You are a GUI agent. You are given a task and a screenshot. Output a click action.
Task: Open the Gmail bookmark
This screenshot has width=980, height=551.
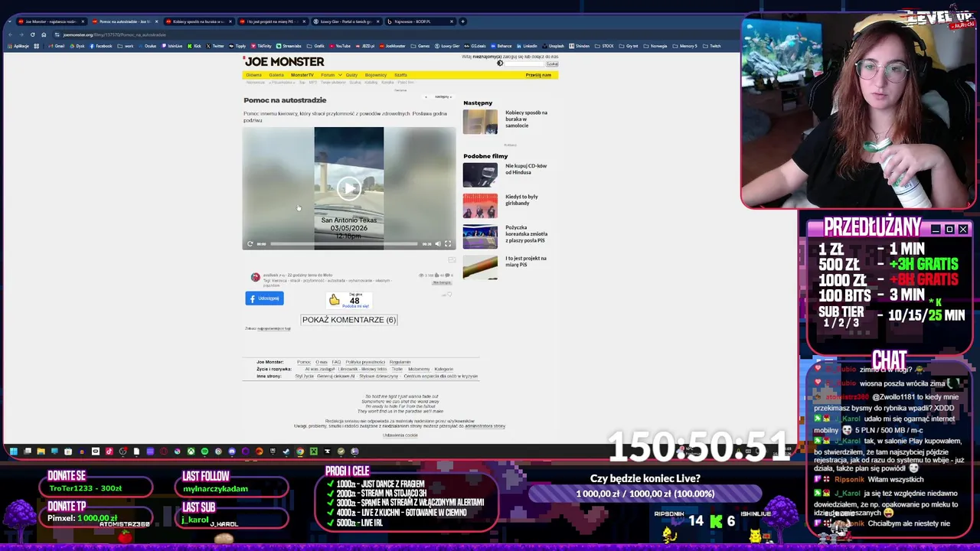point(56,46)
